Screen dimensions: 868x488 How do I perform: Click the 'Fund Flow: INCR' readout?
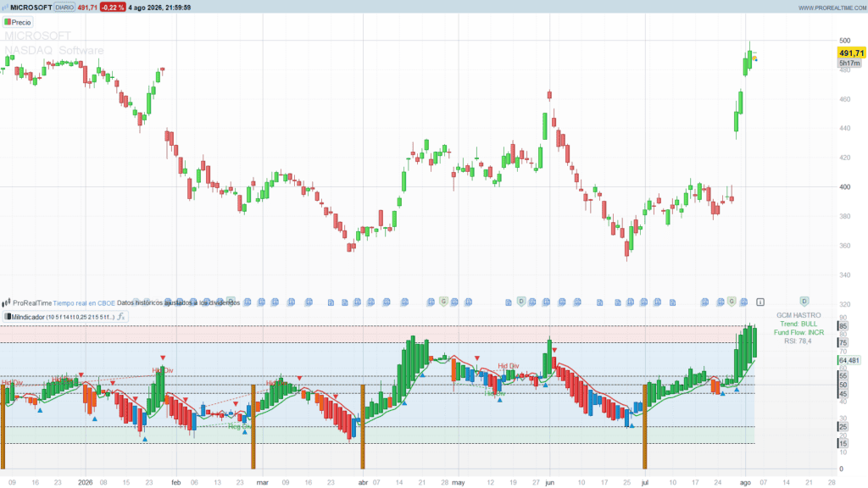798,332
